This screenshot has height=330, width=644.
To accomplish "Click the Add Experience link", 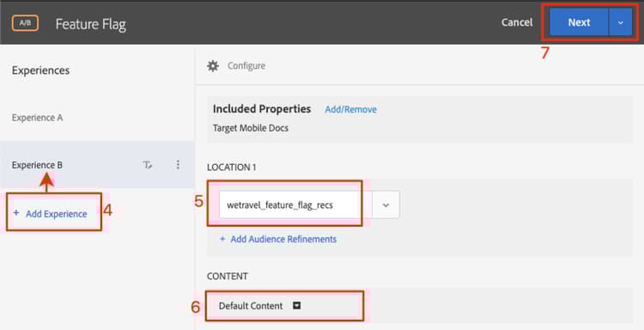I will point(57,214).
